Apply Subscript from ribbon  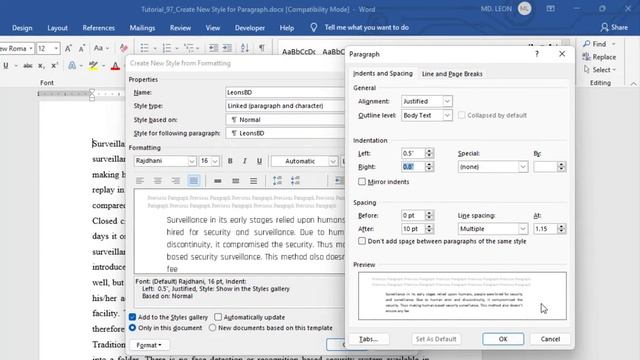[x=41, y=66]
